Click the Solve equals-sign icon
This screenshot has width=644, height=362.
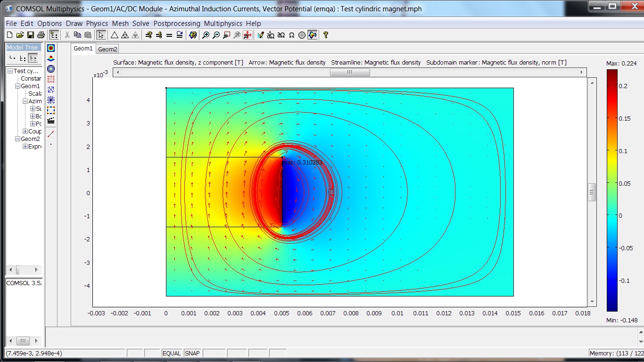[x=169, y=35]
